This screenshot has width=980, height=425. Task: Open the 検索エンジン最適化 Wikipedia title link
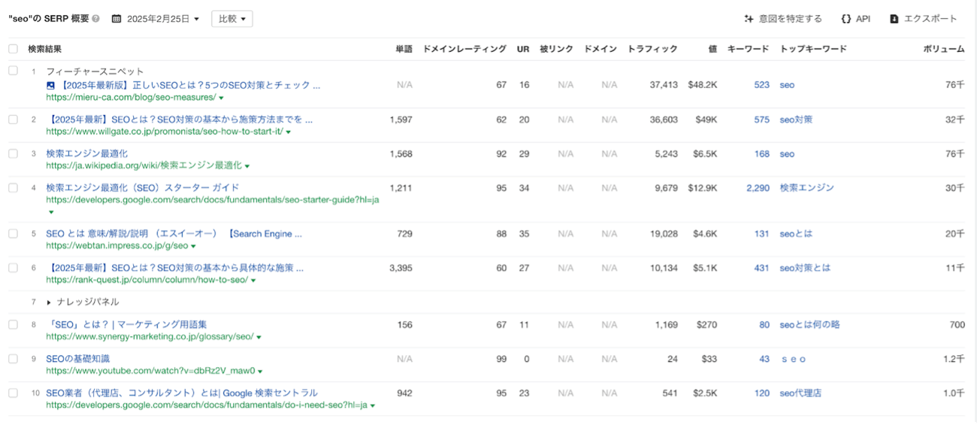(x=86, y=153)
